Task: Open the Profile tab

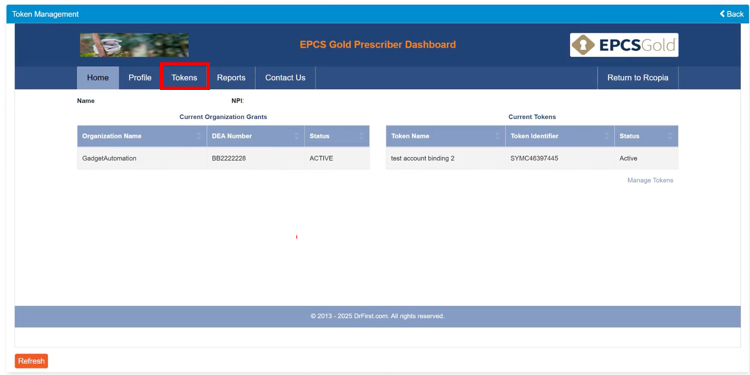Action: tap(140, 77)
